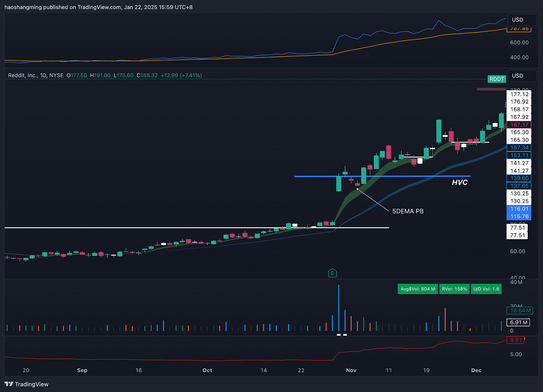This screenshot has width=543, height=392.
Task: Click the Dec label on the time axis
Action: coord(476,370)
